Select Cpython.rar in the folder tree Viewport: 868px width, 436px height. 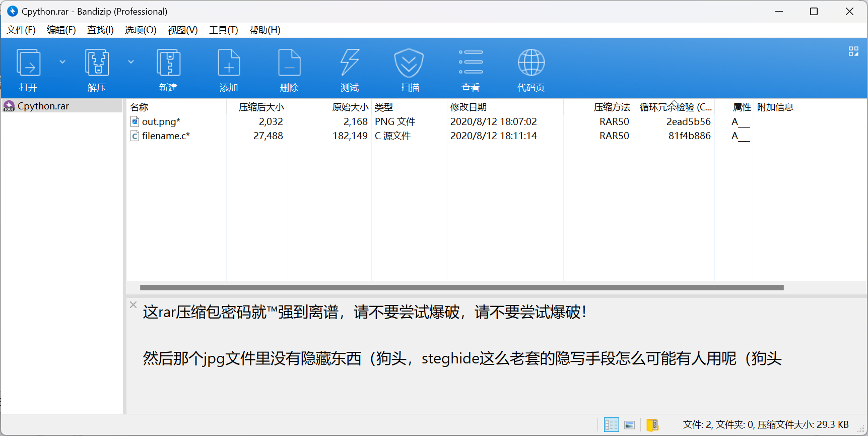pos(62,106)
